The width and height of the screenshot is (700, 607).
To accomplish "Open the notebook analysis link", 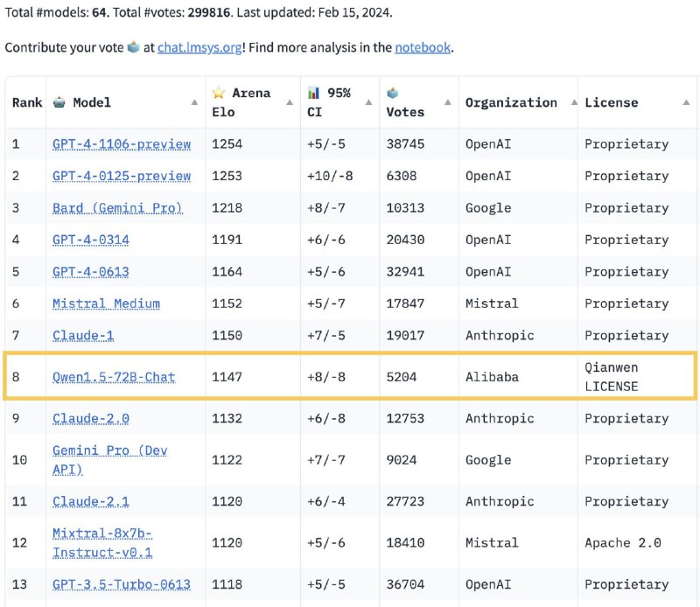I will click(423, 47).
